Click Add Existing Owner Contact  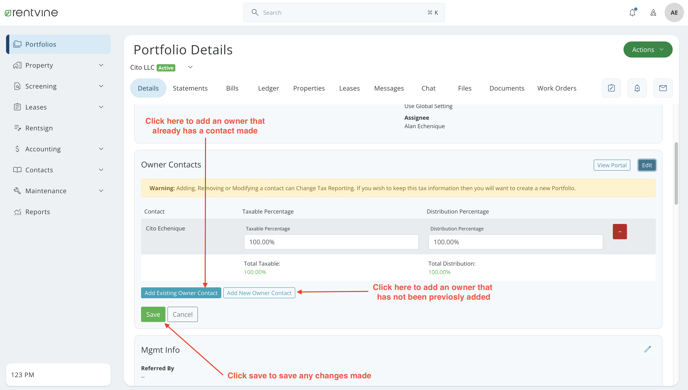click(x=181, y=293)
